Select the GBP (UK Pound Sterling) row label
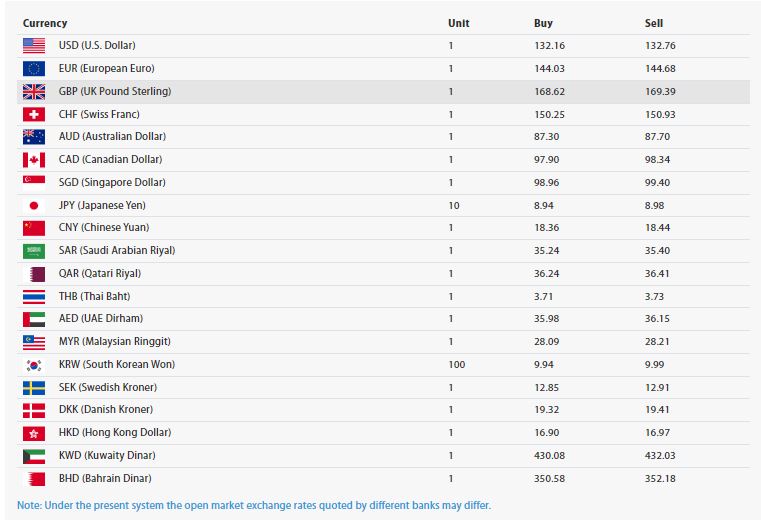This screenshot has width=761, height=520. click(115, 92)
